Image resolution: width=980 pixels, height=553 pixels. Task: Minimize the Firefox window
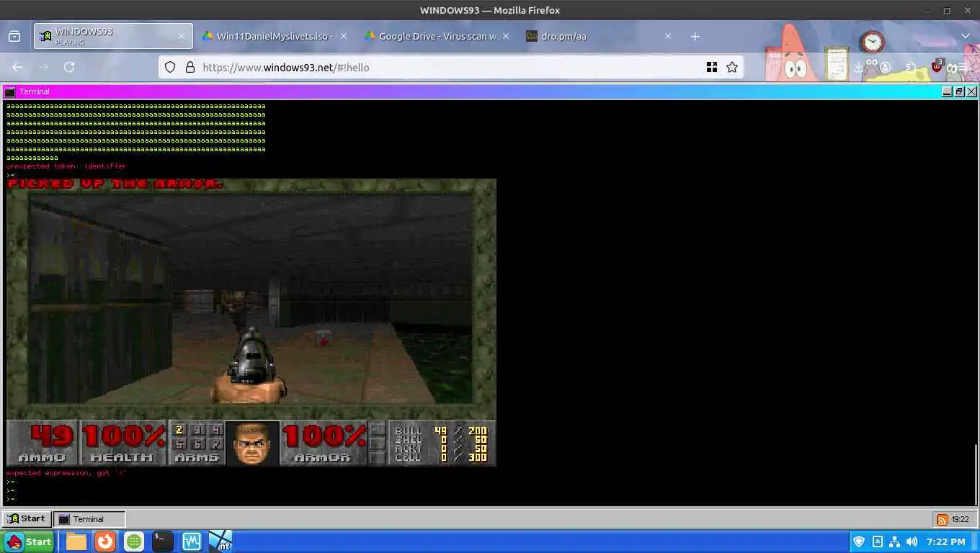point(927,10)
